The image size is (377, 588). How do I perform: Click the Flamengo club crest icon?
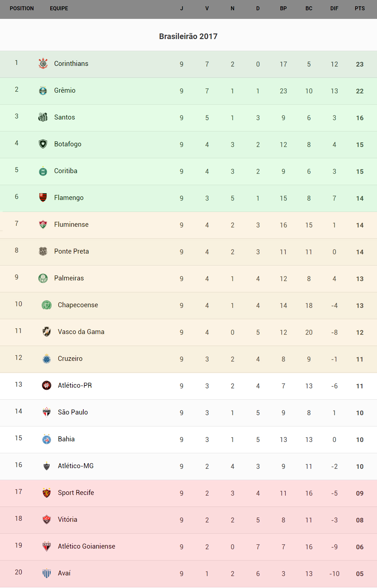click(43, 198)
